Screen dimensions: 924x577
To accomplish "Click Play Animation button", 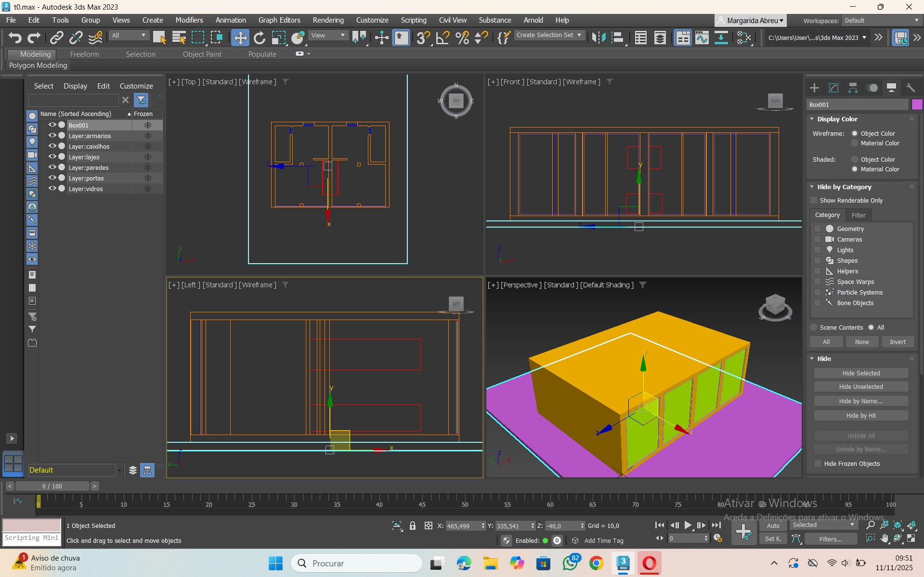I will point(688,525).
